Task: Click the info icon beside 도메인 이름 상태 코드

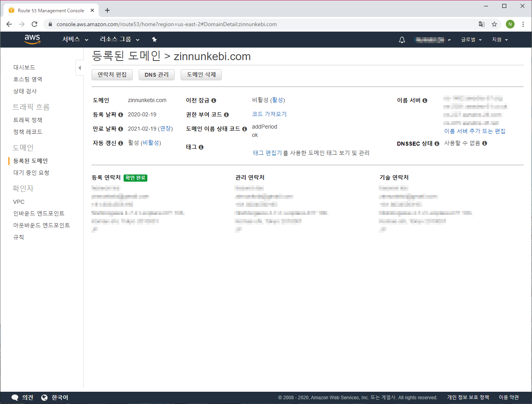Action: pos(244,129)
